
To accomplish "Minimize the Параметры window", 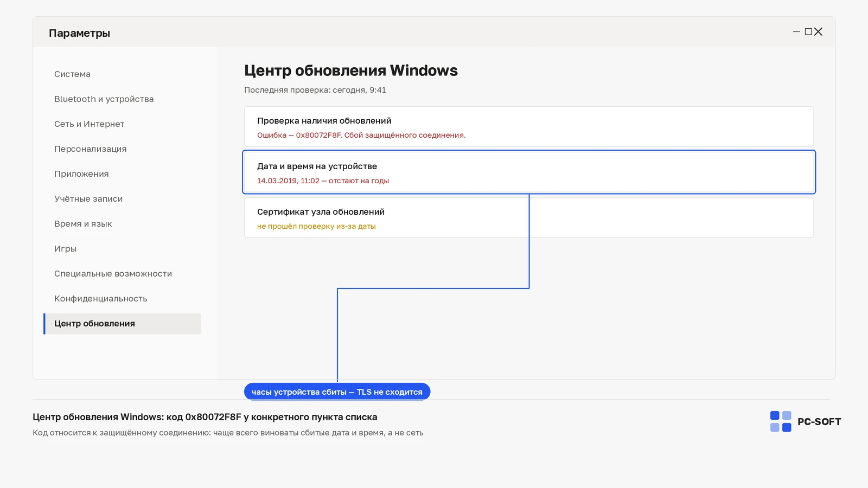I will pyautogui.click(x=796, y=32).
